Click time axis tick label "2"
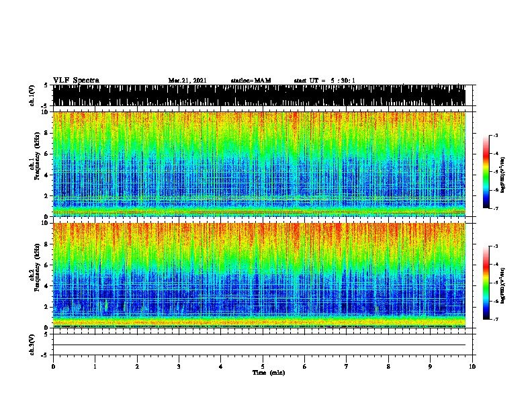This screenshot has width=532, height=411. tap(137, 367)
